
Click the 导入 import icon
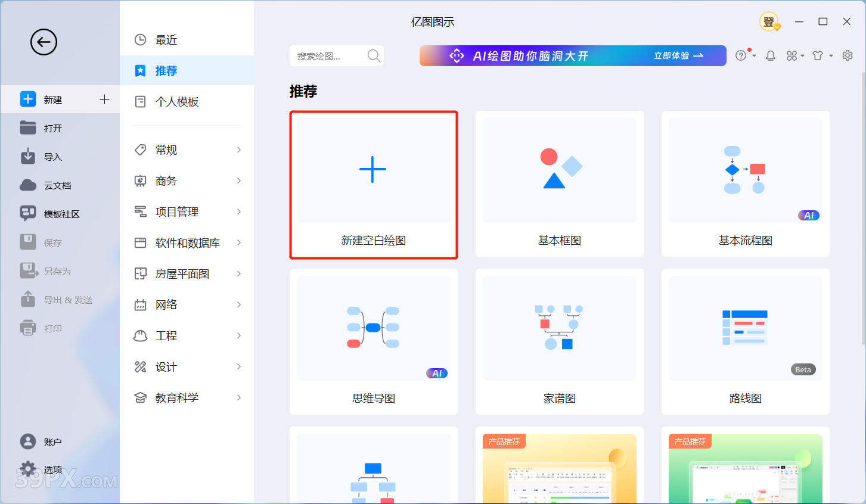click(28, 156)
